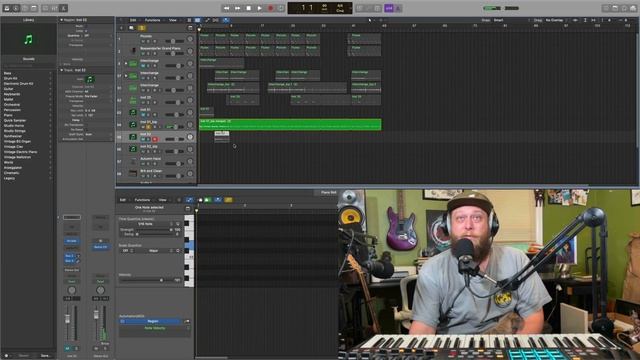Image resolution: width=640 pixels, height=360 pixels.
Task: Open the Library panel button in control bar
Action: (7, 8)
